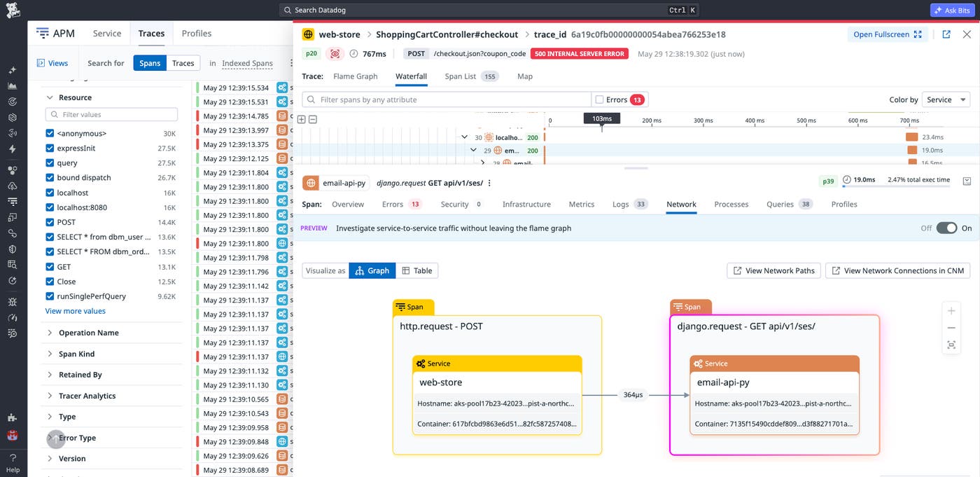Click View Network Connections in CNM
Screen dimensions: 980x477
pyautogui.click(x=897, y=270)
